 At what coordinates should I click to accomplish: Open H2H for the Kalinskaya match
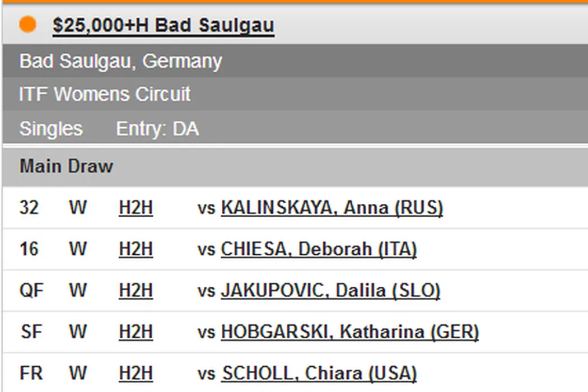136,208
